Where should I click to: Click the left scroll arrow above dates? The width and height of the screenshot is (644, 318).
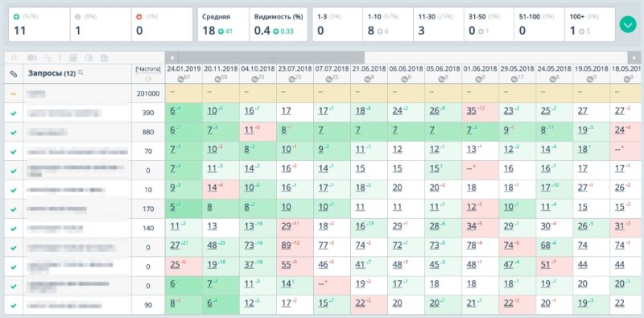171,57
